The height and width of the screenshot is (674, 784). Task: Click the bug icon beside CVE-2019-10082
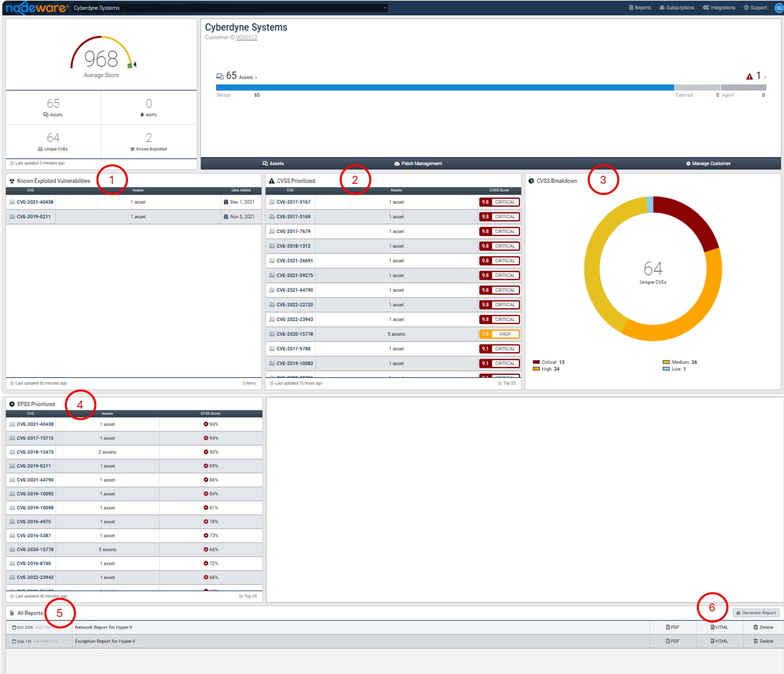point(272,363)
